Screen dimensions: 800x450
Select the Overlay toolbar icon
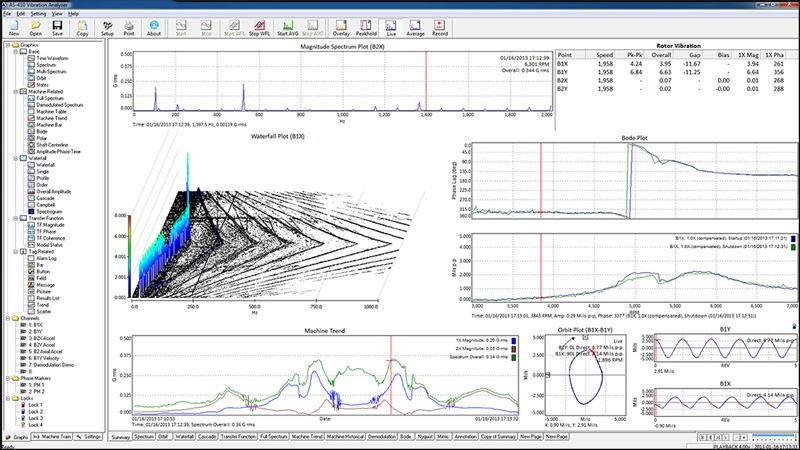(x=341, y=28)
